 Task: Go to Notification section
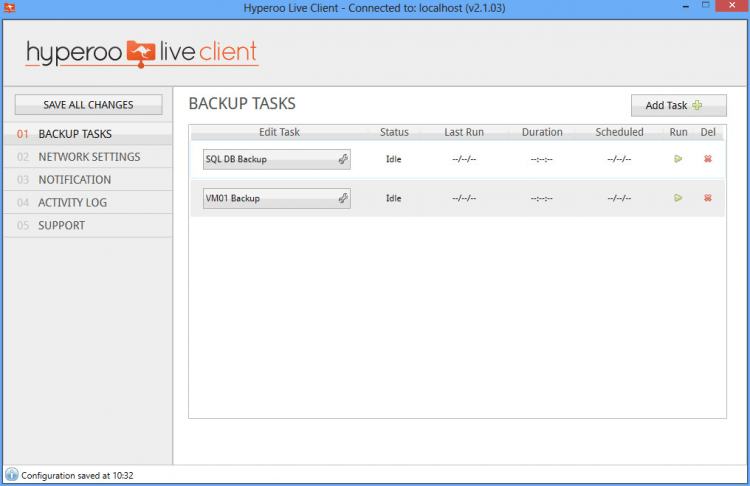pyautogui.click(x=88, y=180)
